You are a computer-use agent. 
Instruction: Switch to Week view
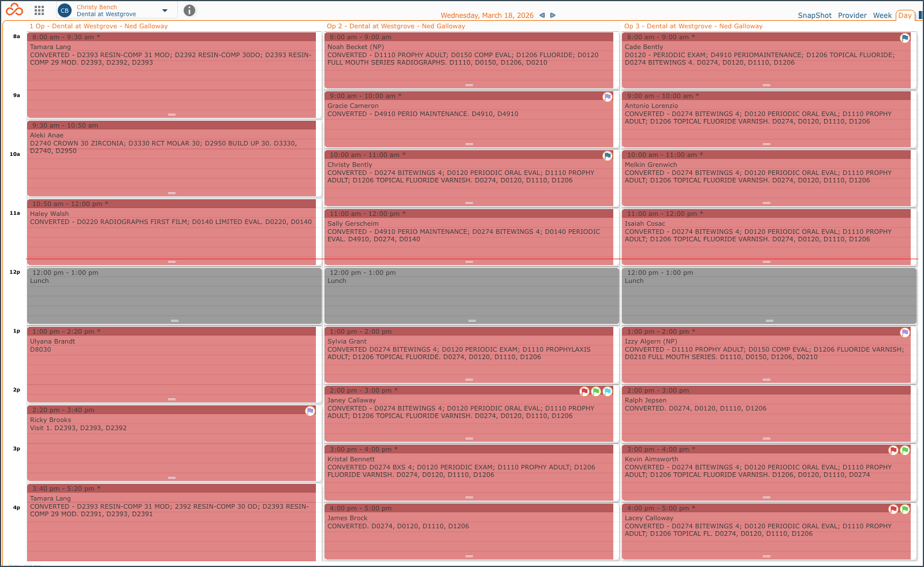pos(882,16)
